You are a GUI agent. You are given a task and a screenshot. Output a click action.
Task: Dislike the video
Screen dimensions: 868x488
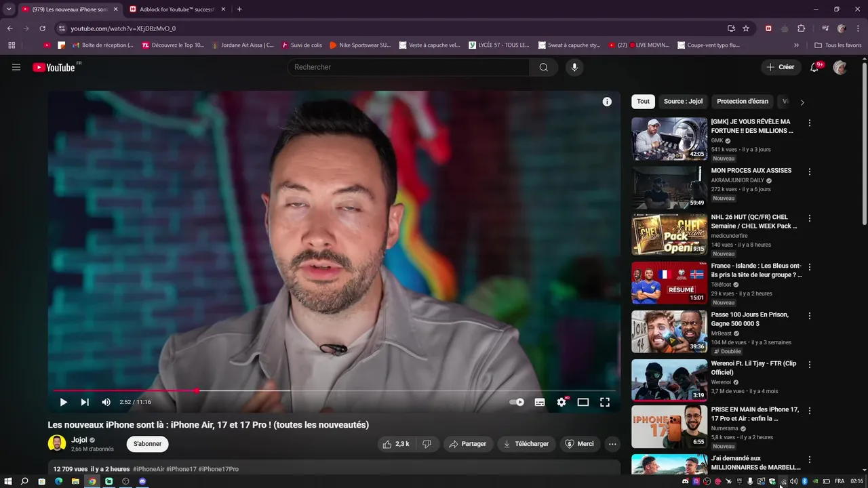click(x=427, y=444)
